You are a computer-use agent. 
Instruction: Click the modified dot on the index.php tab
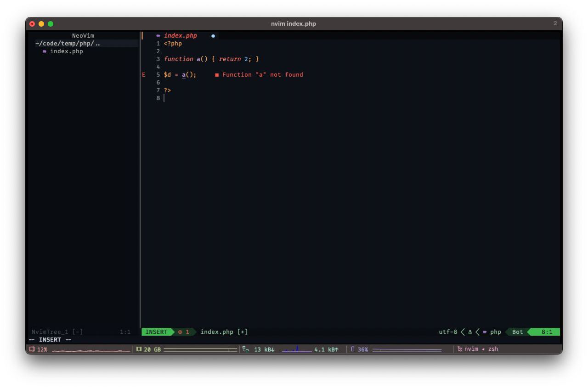pyautogui.click(x=213, y=35)
